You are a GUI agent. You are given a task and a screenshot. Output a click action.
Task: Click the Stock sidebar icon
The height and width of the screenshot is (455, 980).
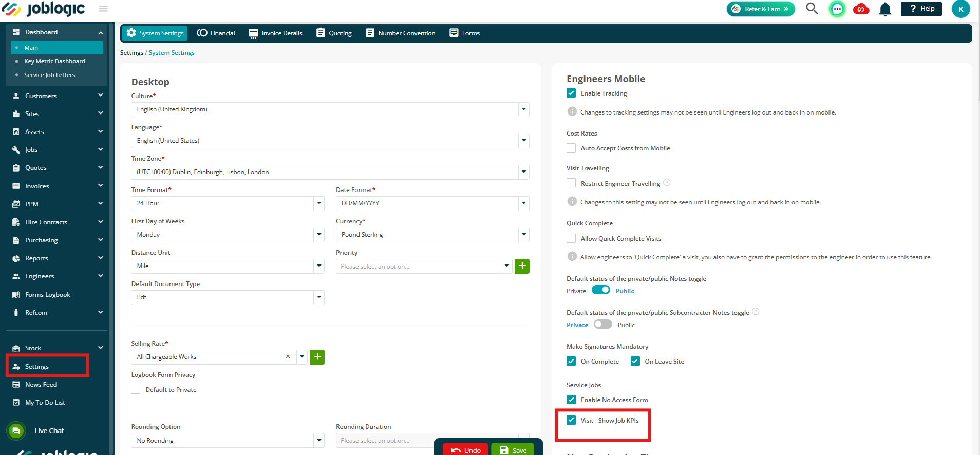coord(16,348)
